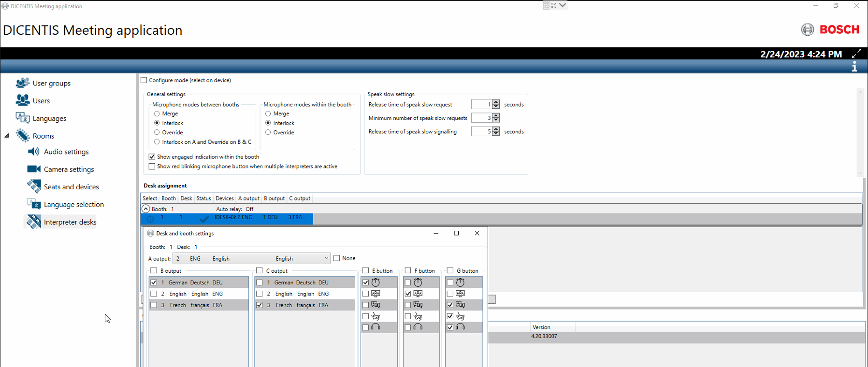This screenshot has width=868, height=367.
Task: Click the Language selection icon
Action: tap(34, 204)
